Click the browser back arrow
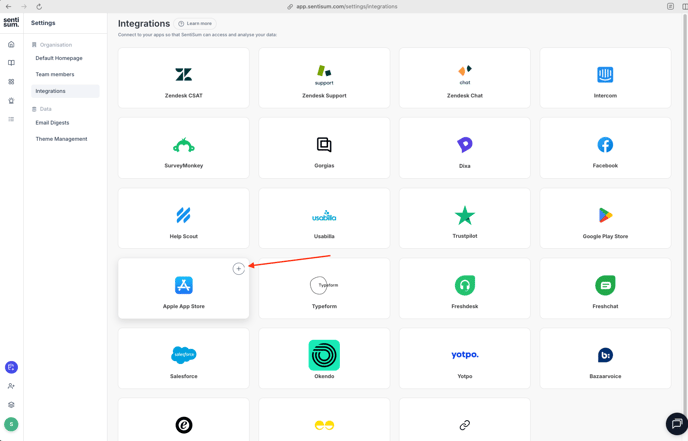The image size is (688, 441). (x=8, y=7)
